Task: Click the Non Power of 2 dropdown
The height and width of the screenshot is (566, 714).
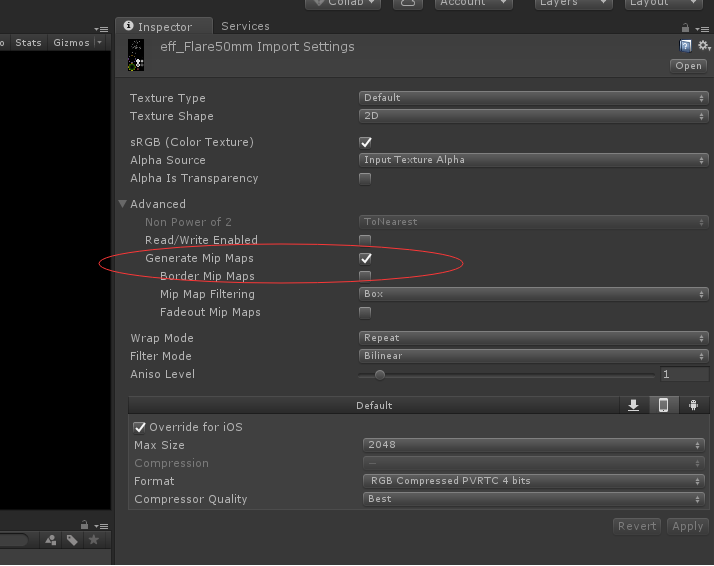Action: pos(534,222)
